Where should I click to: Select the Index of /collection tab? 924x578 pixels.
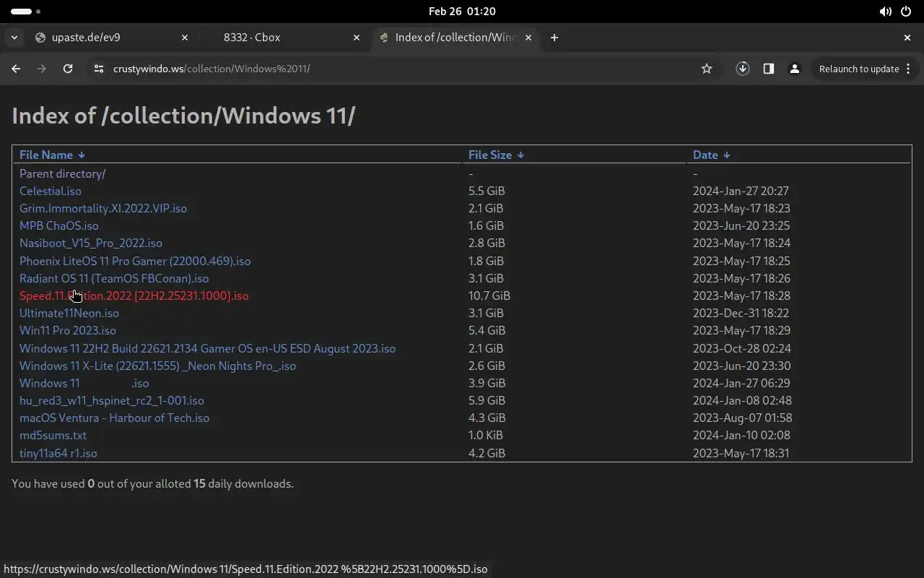tap(457, 38)
